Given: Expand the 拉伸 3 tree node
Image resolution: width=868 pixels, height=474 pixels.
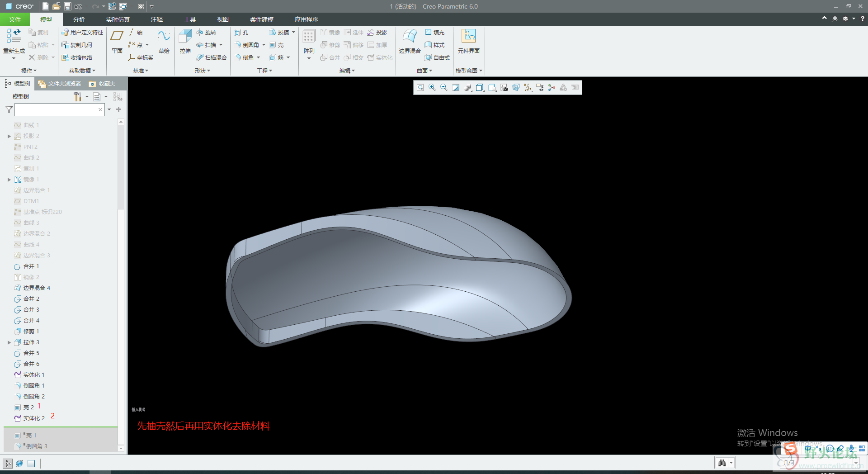Looking at the screenshot, I should coord(9,342).
